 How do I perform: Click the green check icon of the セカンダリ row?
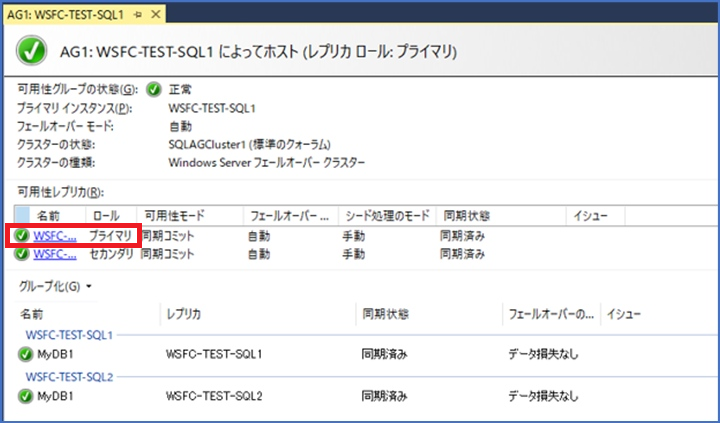21,254
